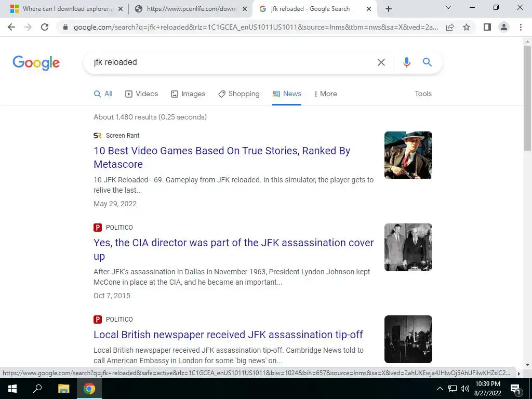The height and width of the screenshot is (399, 532).
Task: Open 'Yes, the CIA director' Politico article
Action: coord(233,249)
